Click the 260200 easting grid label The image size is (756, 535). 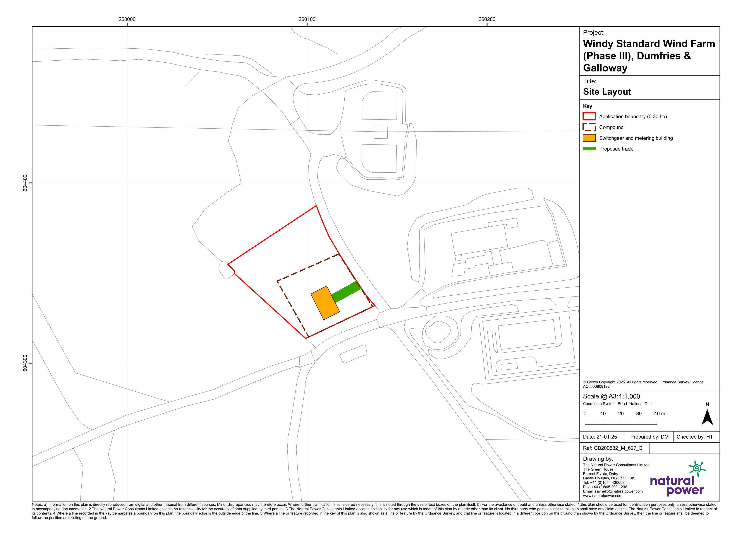coord(487,19)
